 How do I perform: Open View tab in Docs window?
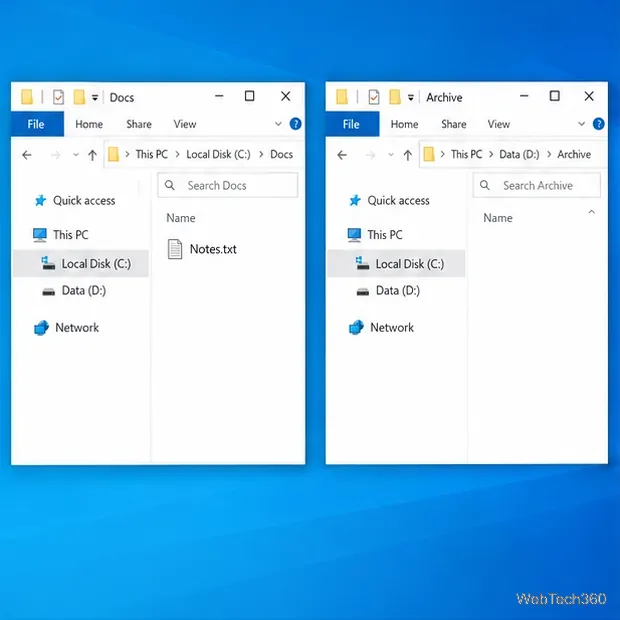click(x=185, y=124)
